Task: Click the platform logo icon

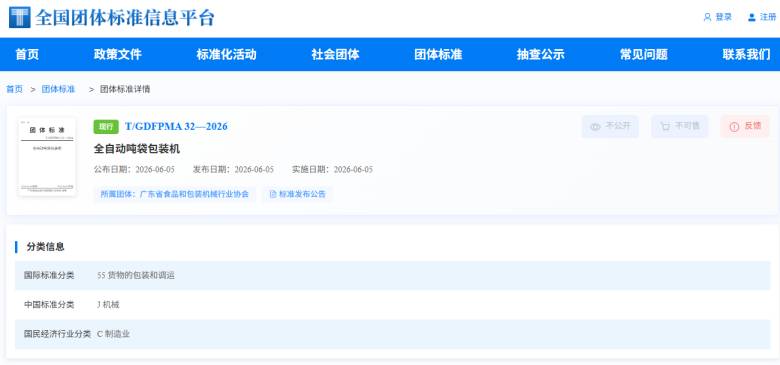Action: tap(19, 17)
